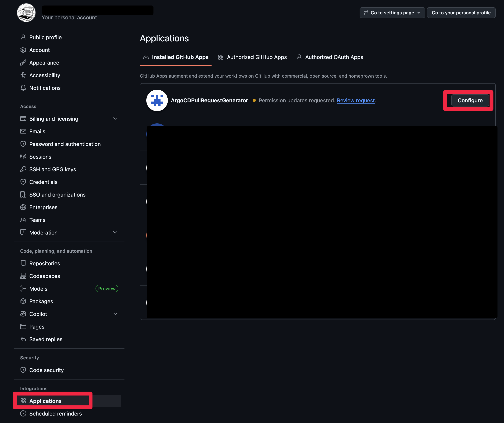
Task: Switch to Authorized GitHub Apps tab
Action: (x=252, y=57)
